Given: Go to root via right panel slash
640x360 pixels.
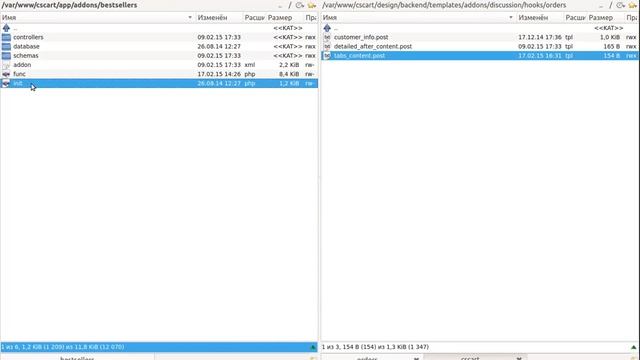Looking at the screenshot, I should click(611, 5).
